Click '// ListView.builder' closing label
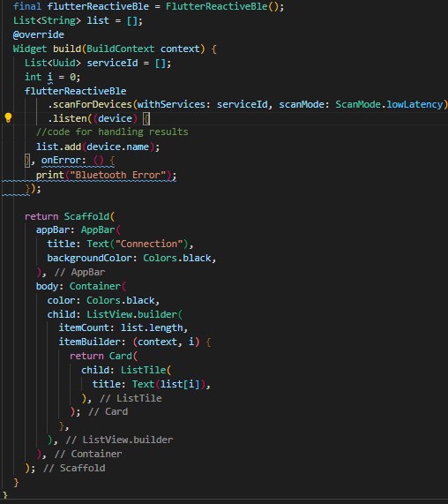 [x=119, y=440]
